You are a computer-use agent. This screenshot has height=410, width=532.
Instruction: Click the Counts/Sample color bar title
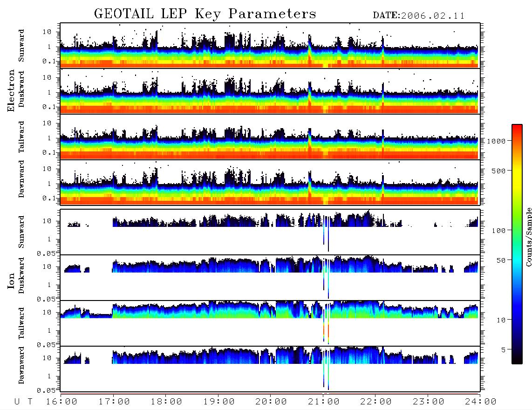tap(528, 237)
